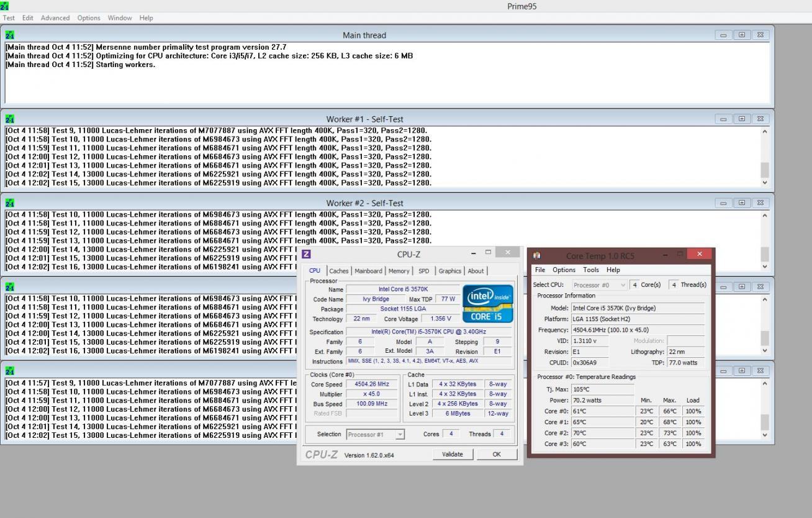Open the Processor #1 selection dropdown in CPU-Z
812x518 pixels.
click(375, 435)
